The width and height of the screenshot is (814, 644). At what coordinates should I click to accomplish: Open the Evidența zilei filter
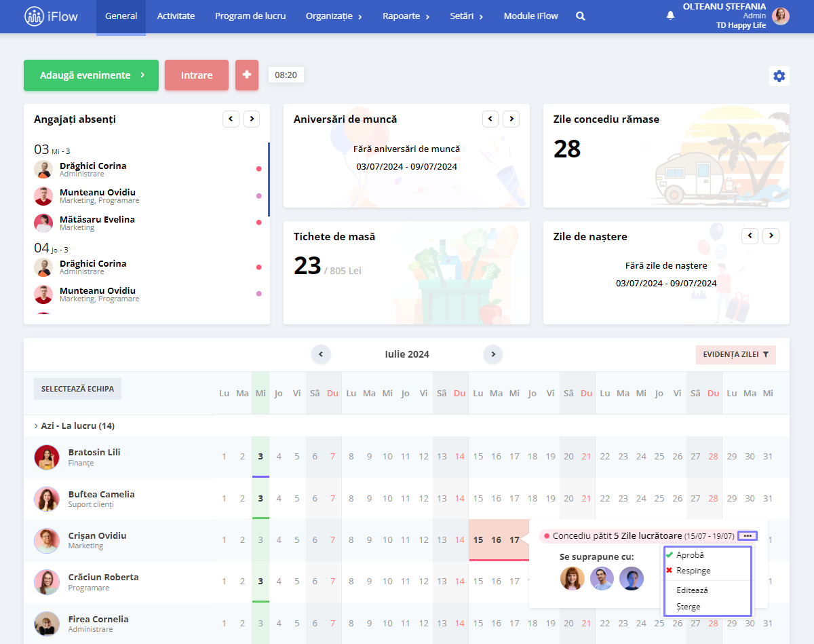pos(736,354)
